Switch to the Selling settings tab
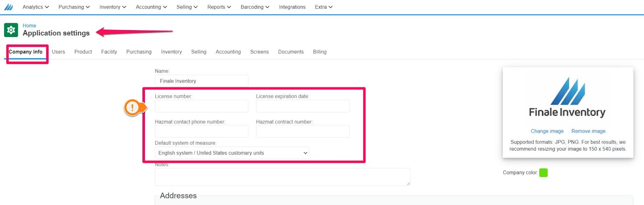This screenshot has width=644, height=205. tap(199, 52)
